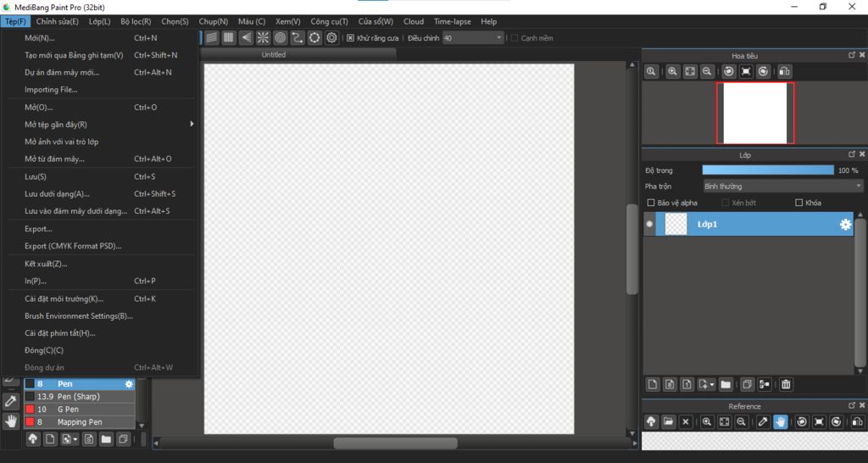Click the delete layer trash icon
This screenshot has width=868, height=463.
pos(786,384)
